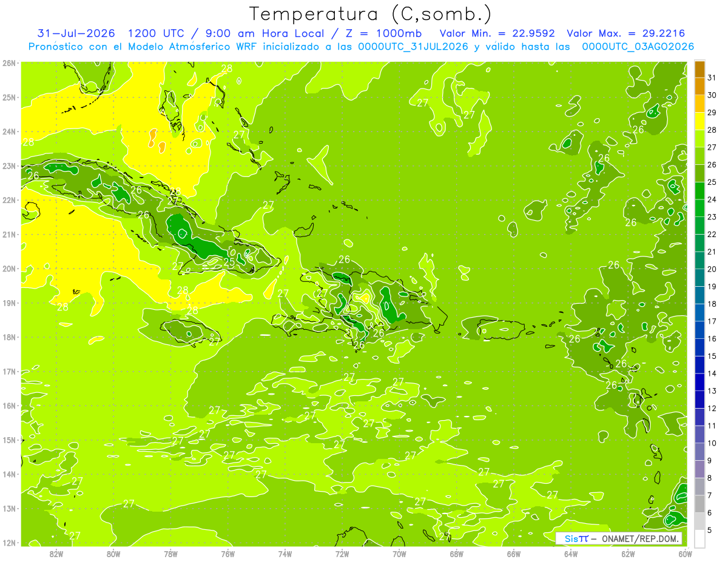
Task: Click the legend scale value "31"
Action: click(712, 78)
